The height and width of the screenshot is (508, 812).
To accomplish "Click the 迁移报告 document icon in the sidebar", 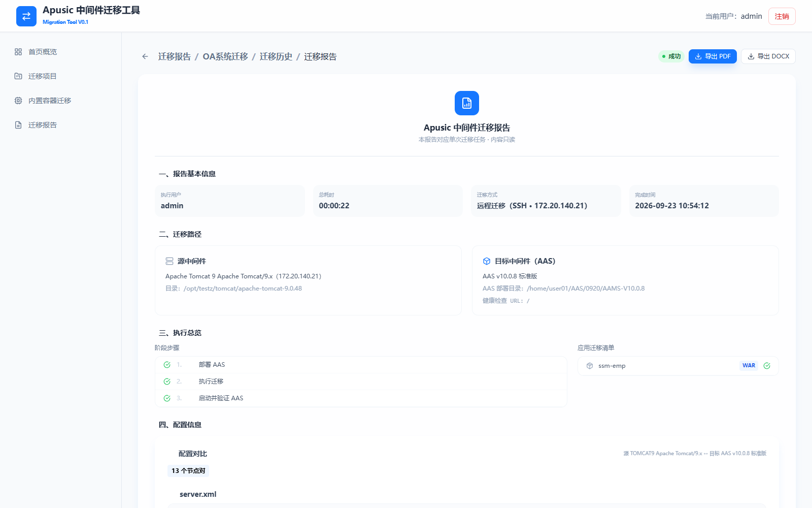I will 18,125.
